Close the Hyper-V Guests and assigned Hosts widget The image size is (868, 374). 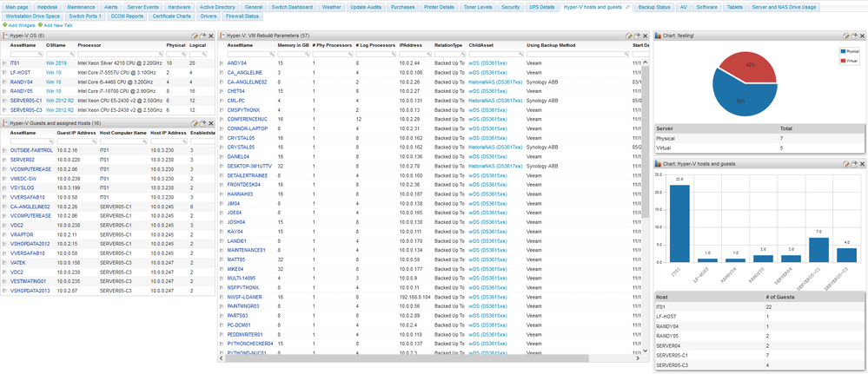coord(209,124)
